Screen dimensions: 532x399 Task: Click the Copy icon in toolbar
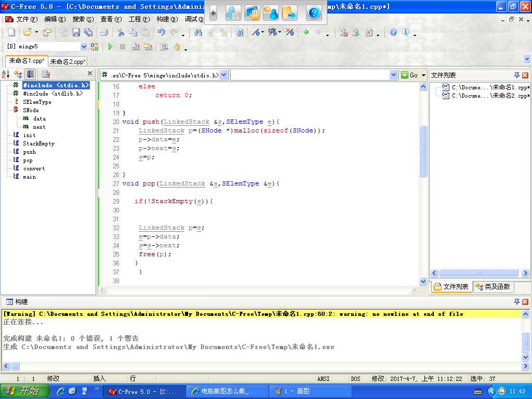[133, 32]
